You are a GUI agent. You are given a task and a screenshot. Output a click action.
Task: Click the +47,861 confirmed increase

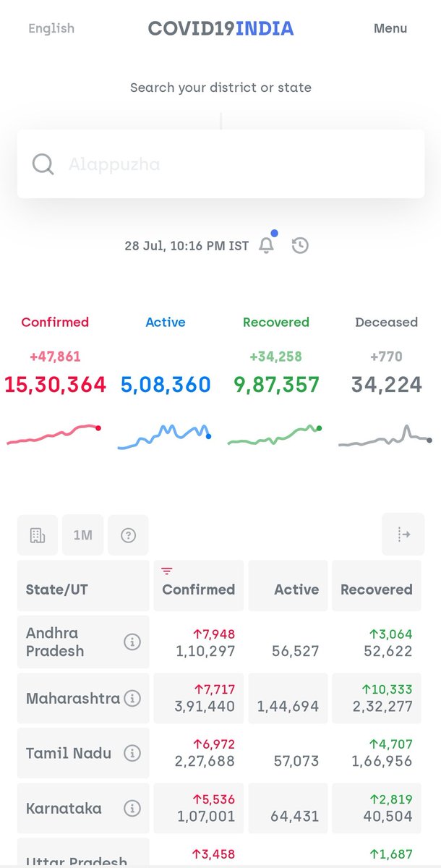pos(55,357)
